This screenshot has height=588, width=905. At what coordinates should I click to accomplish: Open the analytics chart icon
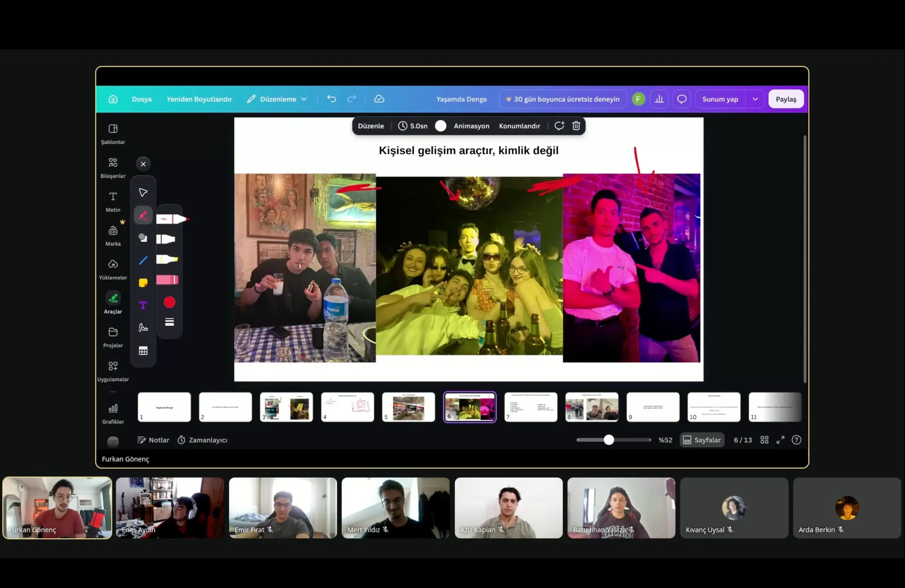click(x=659, y=99)
